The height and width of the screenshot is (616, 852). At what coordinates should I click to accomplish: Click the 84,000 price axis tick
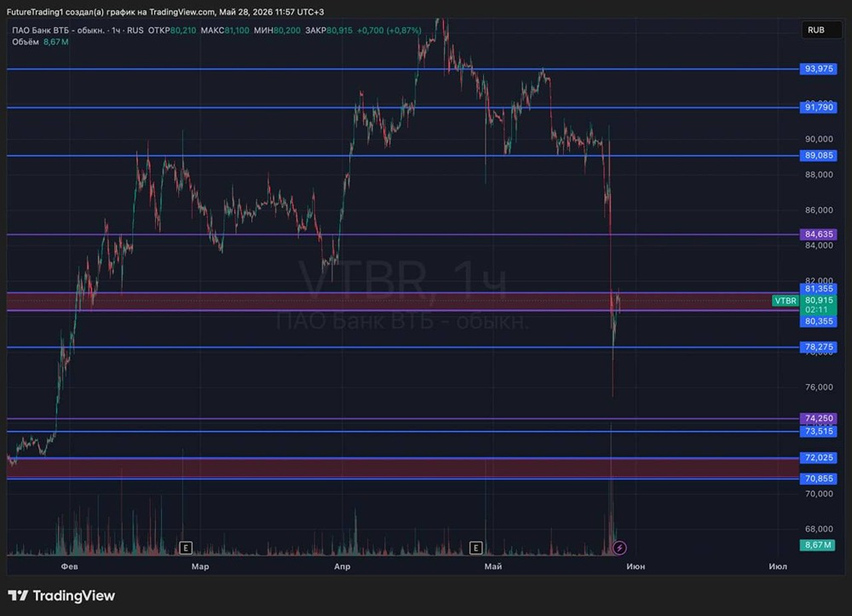(819, 245)
